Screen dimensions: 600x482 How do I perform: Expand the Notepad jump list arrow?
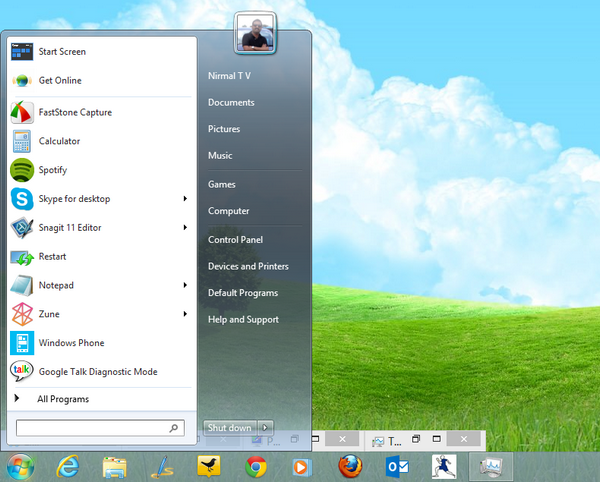(185, 285)
